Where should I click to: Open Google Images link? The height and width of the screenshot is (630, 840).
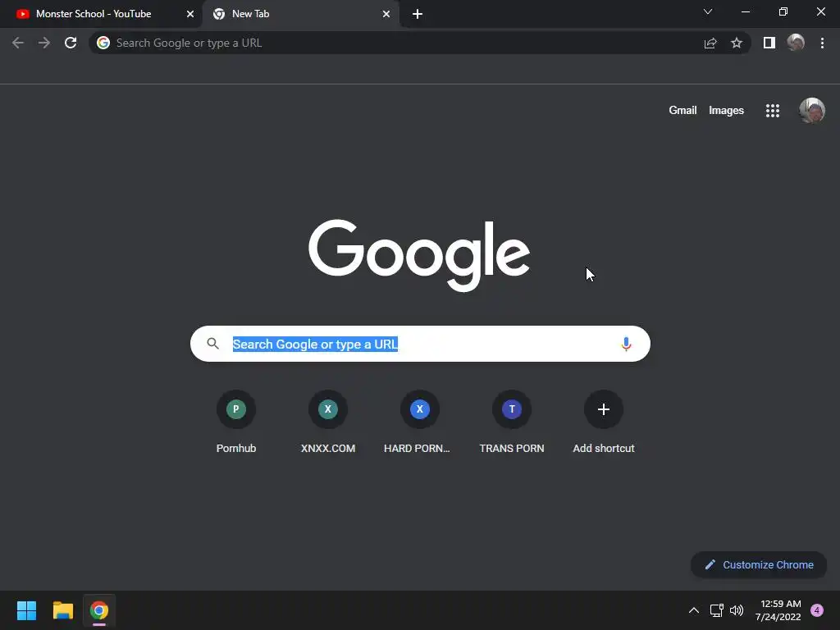pyautogui.click(x=727, y=111)
